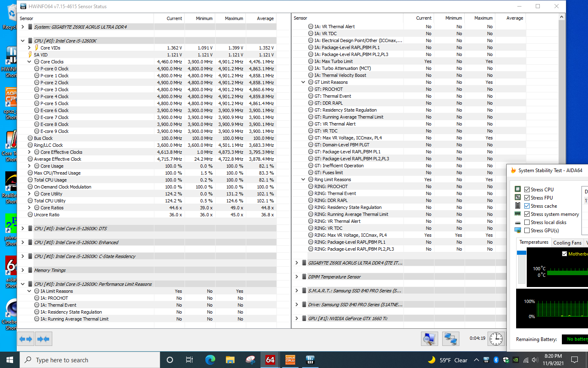This screenshot has width=588, height=368.
Task: Expand Core Ratios row
Action: click(x=29, y=208)
